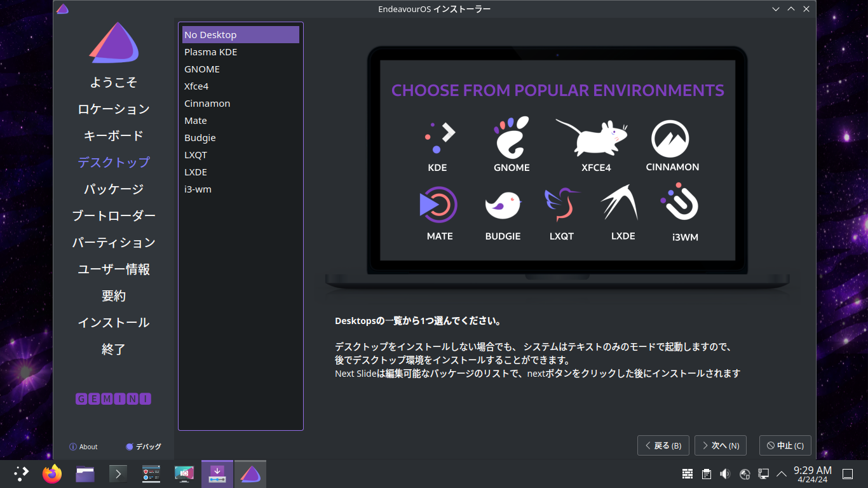Click the EndeavourOS icon in the title bar
The width and height of the screenshot is (868, 488).
[62, 9]
